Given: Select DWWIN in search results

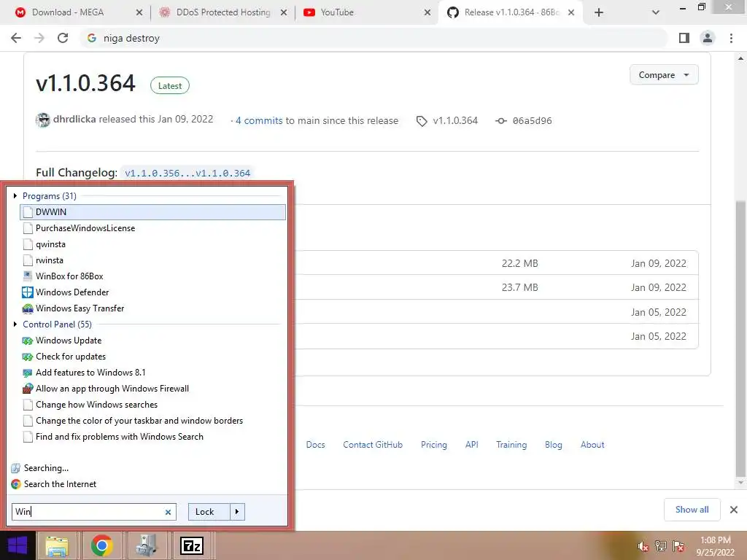Looking at the screenshot, I should 152,212.
